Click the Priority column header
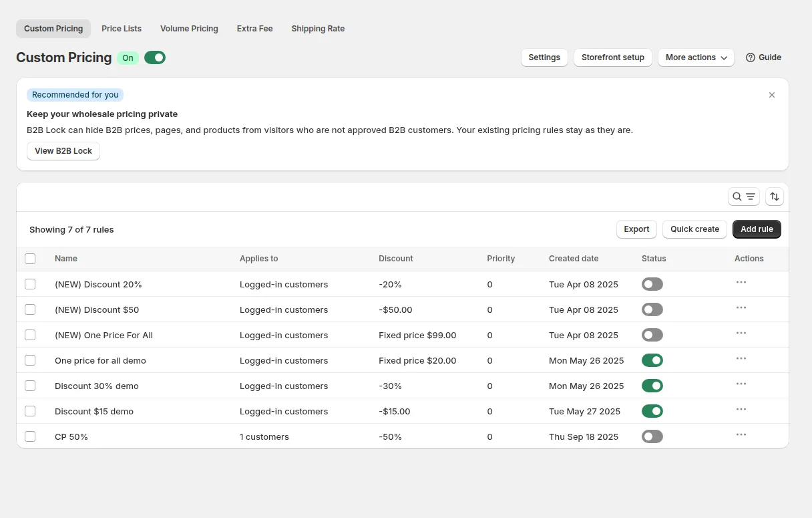This screenshot has width=812, height=518. (501, 259)
